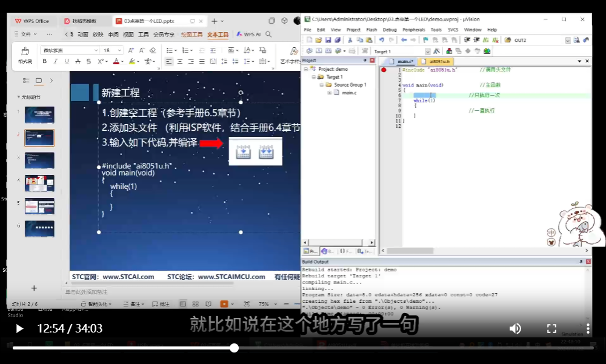Expand main.c node in project tree
Viewport: 606px width, 364px height.
click(329, 93)
